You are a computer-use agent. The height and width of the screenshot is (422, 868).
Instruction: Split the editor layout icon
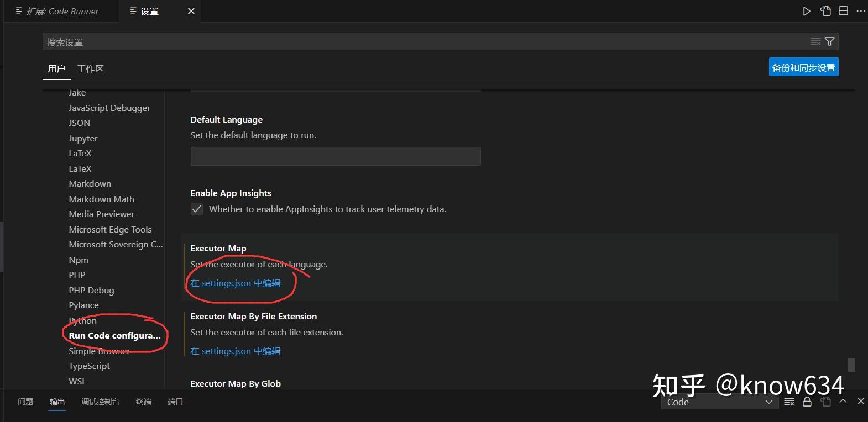coord(843,11)
